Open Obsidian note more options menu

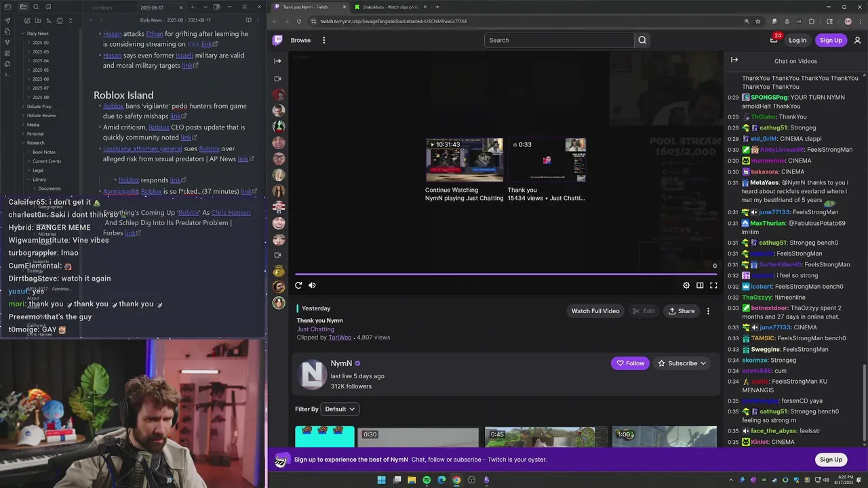pos(258,20)
